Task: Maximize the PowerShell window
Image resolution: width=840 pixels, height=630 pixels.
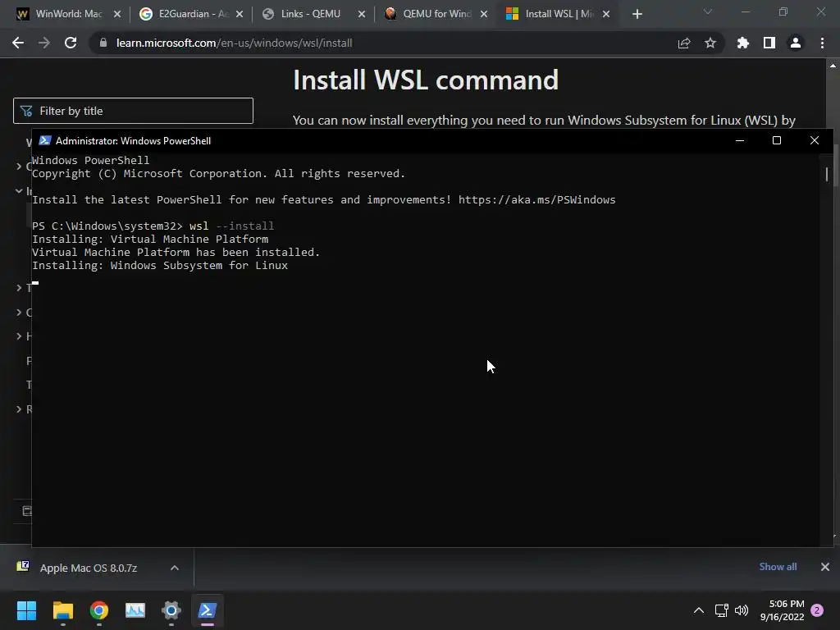Action: pos(777,140)
